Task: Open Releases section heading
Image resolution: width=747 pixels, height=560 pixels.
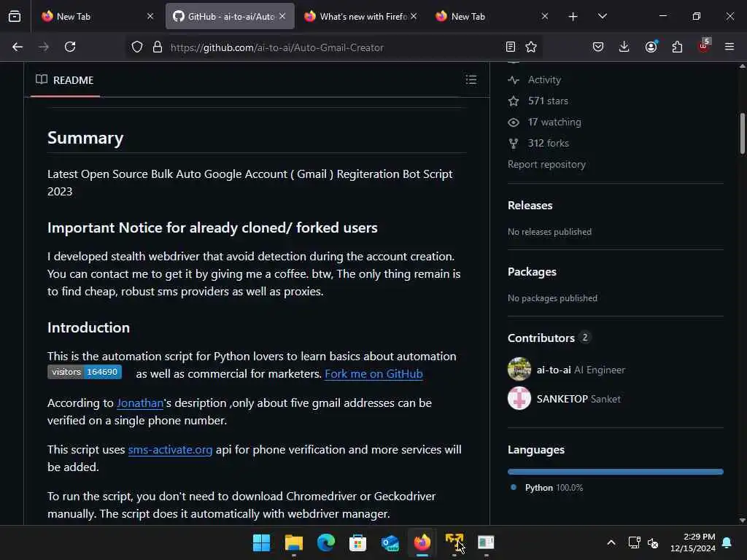Action: coord(530,205)
